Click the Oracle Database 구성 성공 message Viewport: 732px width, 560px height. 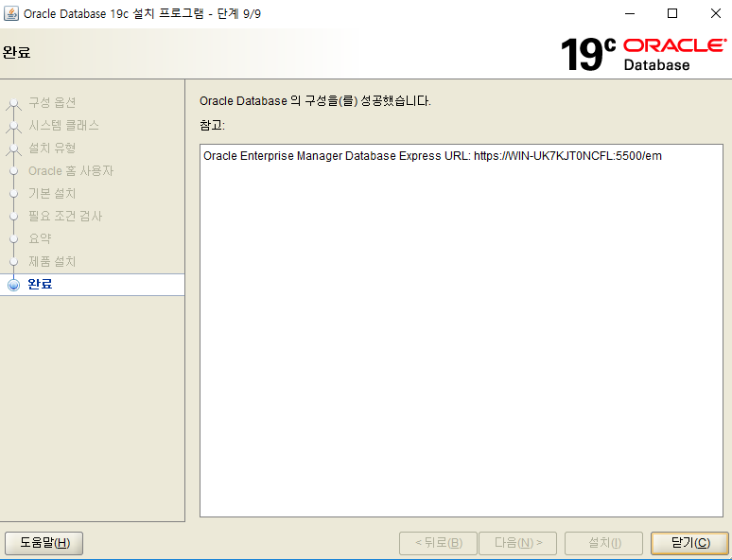point(315,101)
